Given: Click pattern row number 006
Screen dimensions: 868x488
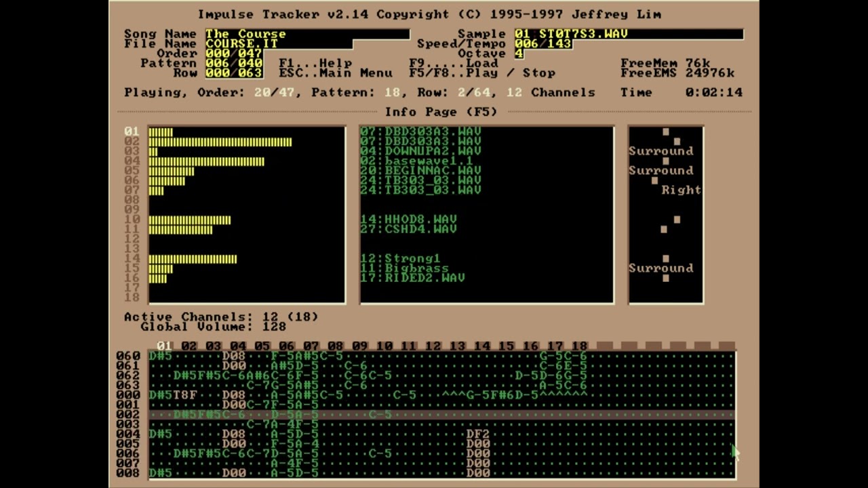Looking at the screenshot, I should click(128, 453).
